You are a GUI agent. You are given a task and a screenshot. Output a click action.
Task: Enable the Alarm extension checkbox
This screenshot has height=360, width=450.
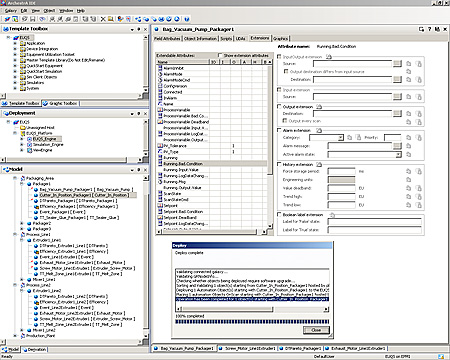[x=279, y=130]
